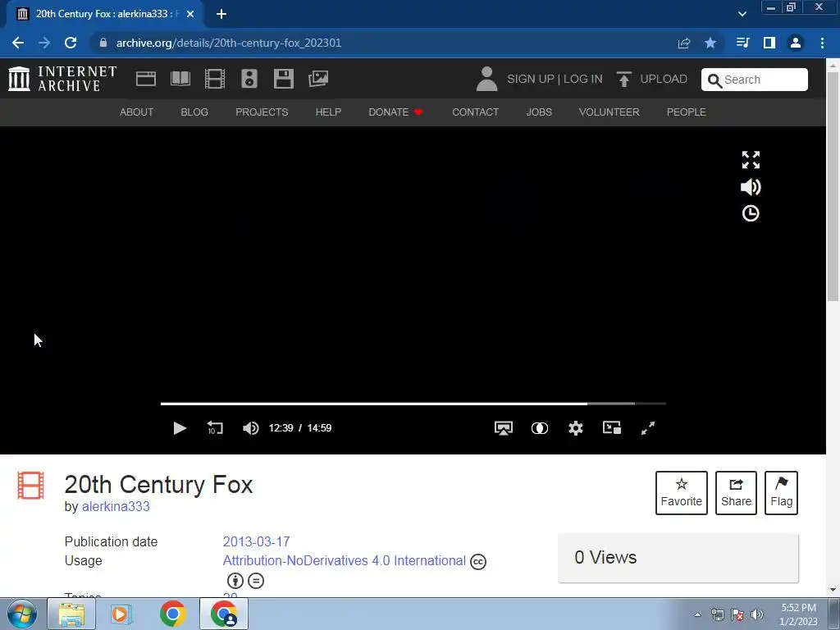The height and width of the screenshot is (630, 840).
Task: Show hidden system tray icons
Action: [697, 614]
